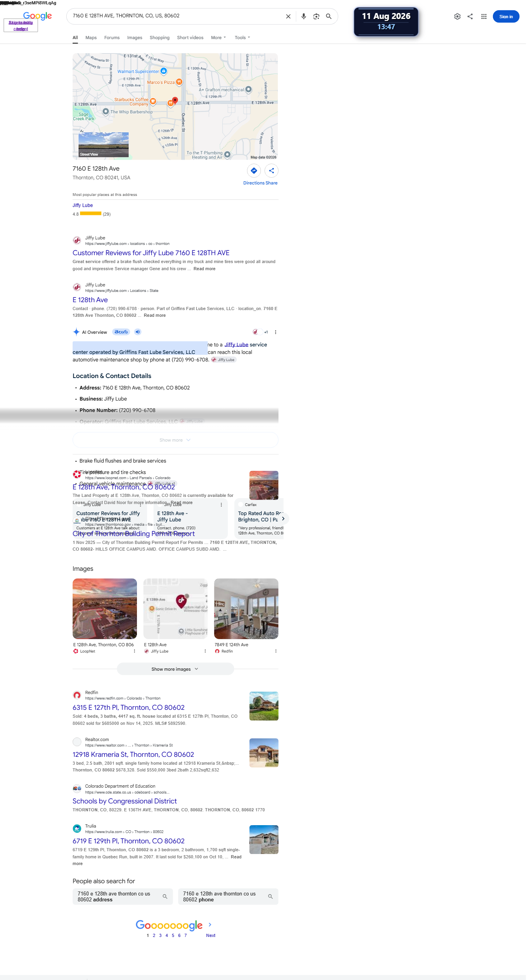
Task: Open options for Jiffy Lube image result
Action: [205, 651]
